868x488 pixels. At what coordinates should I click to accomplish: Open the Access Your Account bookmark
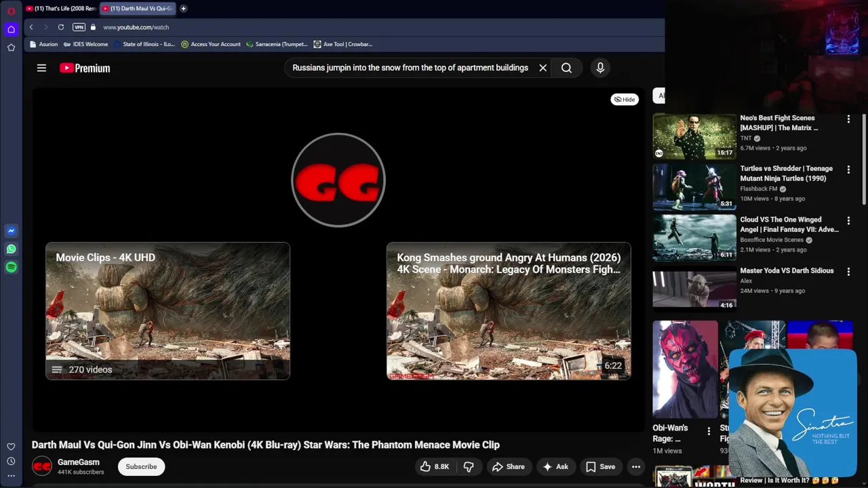tap(211, 44)
